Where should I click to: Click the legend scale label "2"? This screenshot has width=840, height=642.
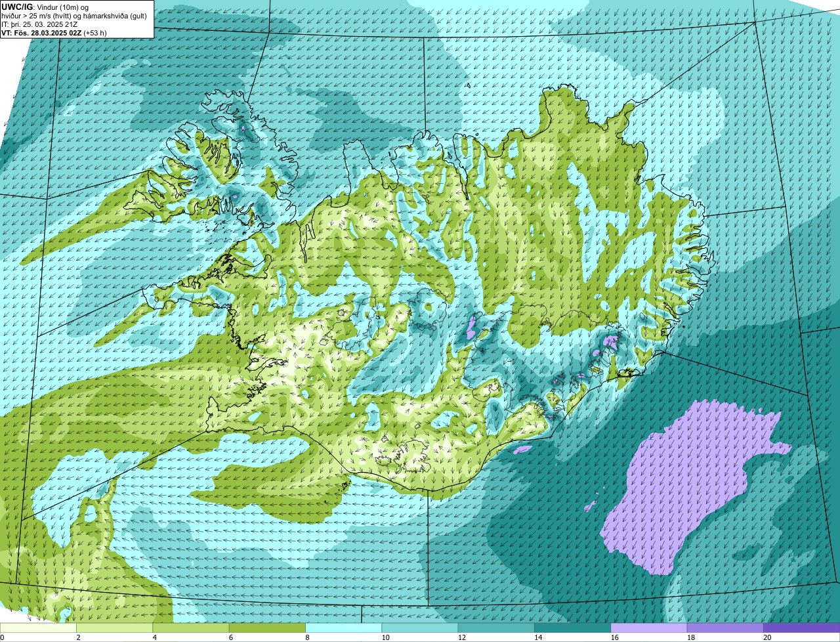click(x=78, y=637)
